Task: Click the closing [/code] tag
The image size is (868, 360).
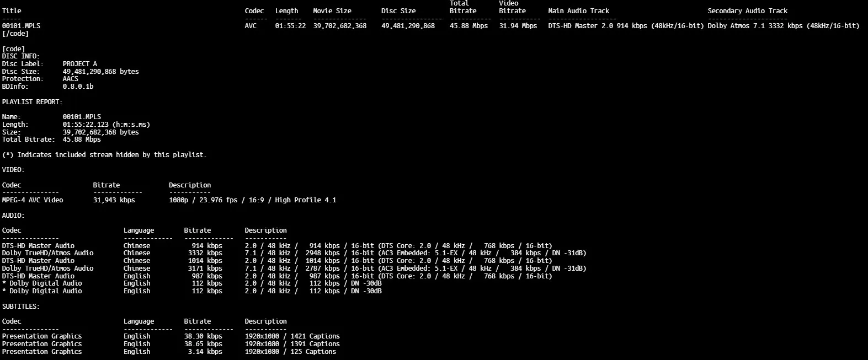Action: point(15,34)
